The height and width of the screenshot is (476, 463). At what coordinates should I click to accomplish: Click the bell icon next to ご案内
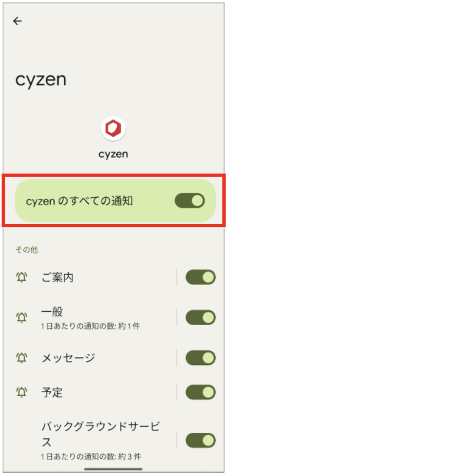pos(22,277)
